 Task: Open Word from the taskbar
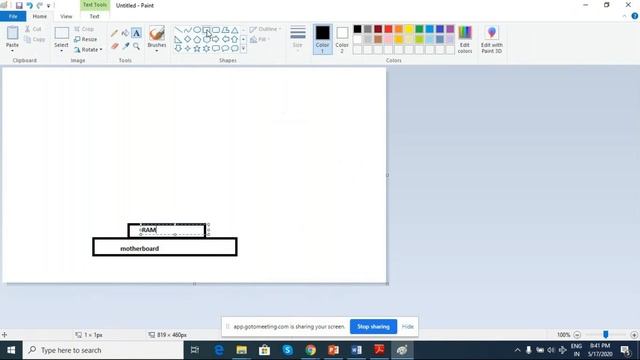(x=356, y=350)
